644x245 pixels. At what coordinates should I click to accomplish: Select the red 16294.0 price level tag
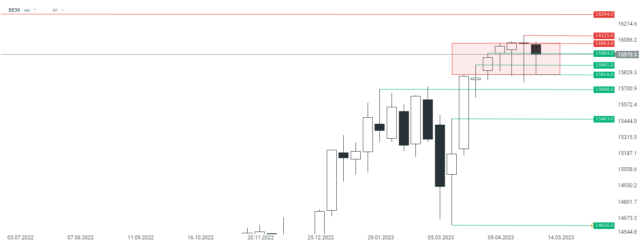(x=604, y=14)
